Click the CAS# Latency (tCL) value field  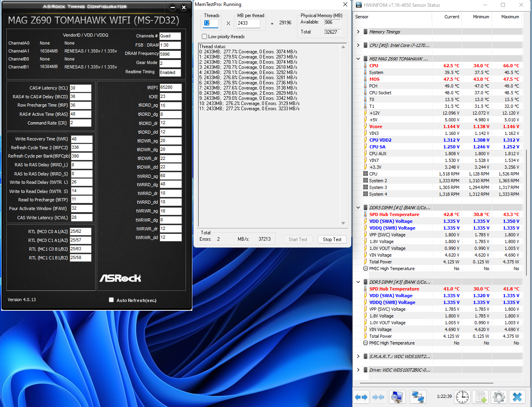point(80,88)
